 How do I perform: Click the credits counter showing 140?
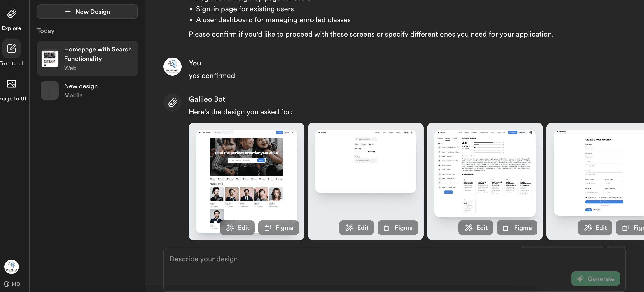pyautogui.click(x=12, y=284)
